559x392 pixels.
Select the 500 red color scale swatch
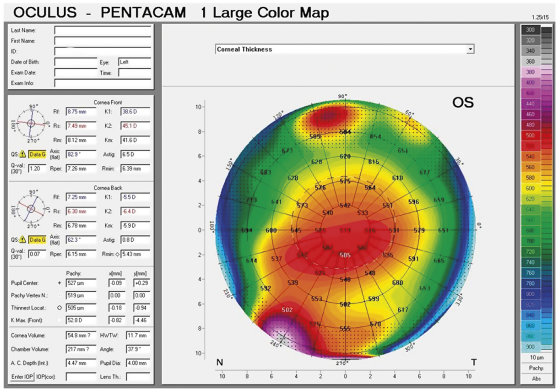click(530, 135)
